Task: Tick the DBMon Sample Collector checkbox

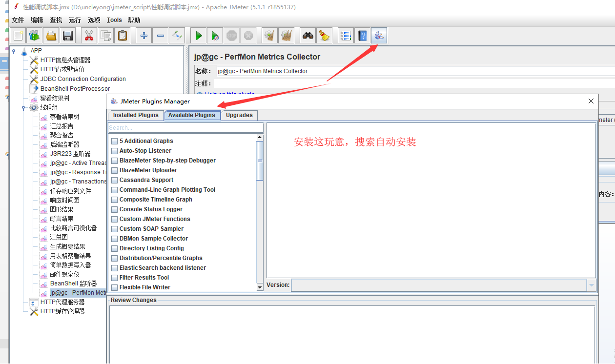Action: 114,238
